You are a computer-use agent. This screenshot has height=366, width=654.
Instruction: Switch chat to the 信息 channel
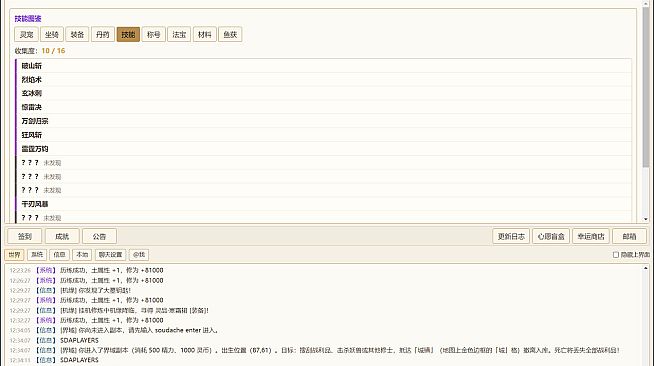(59, 255)
